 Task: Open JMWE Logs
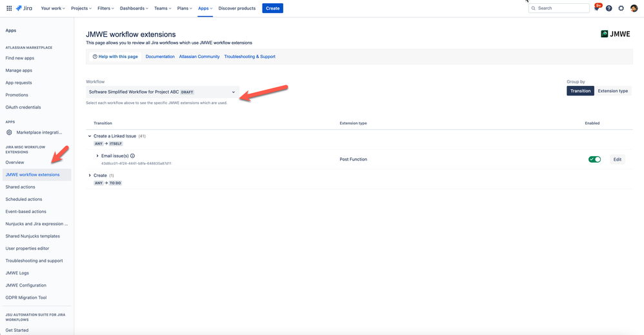(17, 273)
